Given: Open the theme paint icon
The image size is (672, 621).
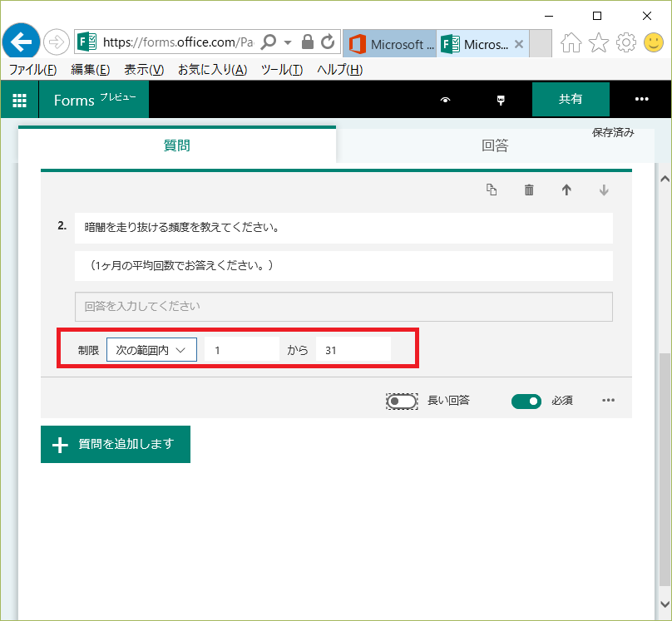Looking at the screenshot, I should point(501,100).
